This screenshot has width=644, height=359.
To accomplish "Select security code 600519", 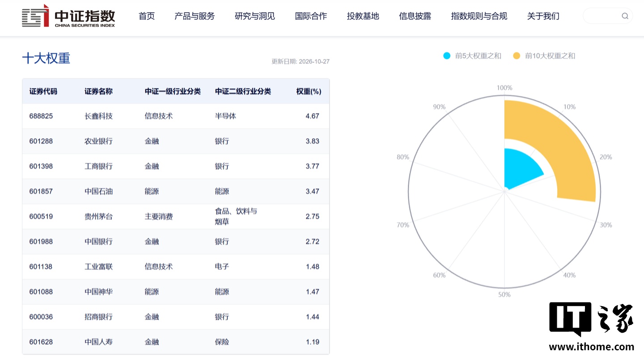I will [41, 216].
